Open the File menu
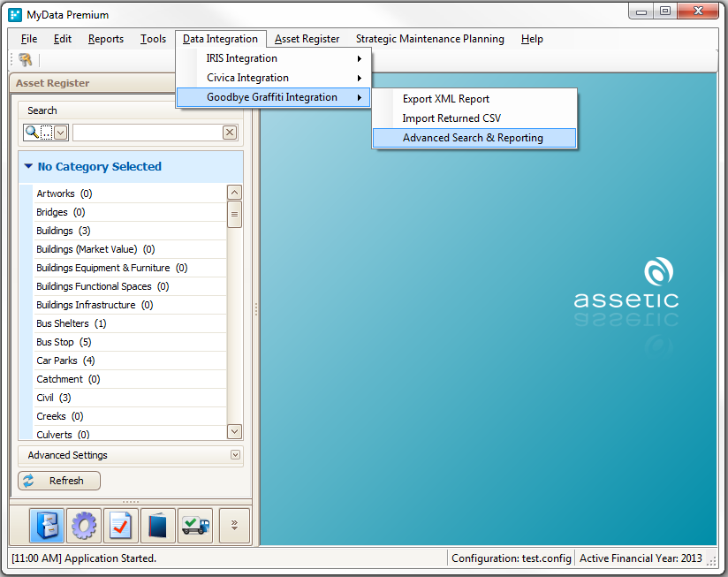Screen dimensions: 728x577 point(29,39)
